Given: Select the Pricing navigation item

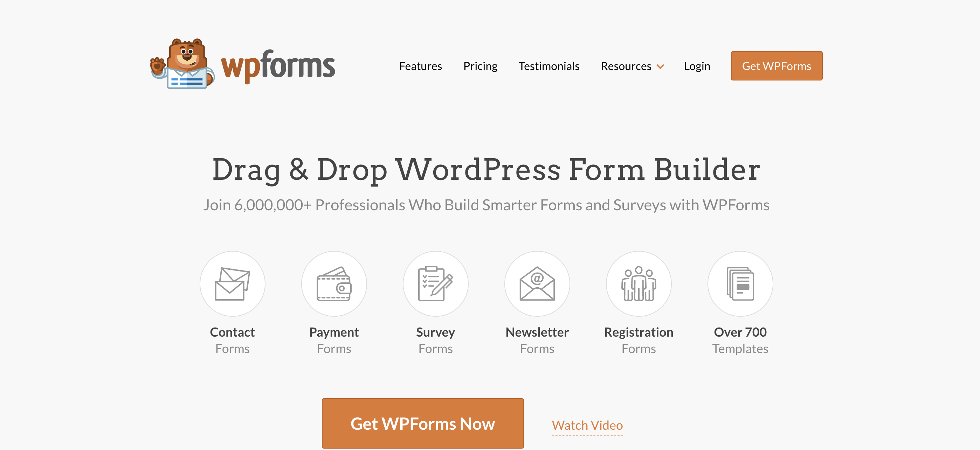Looking at the screenshot, I should [x=480, y=65].
